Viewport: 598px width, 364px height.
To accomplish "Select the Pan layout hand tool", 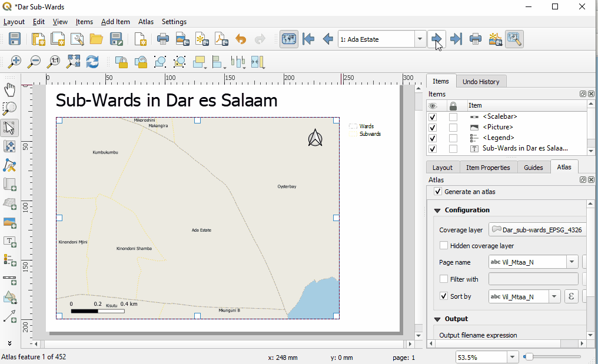I will pos(10,89).
